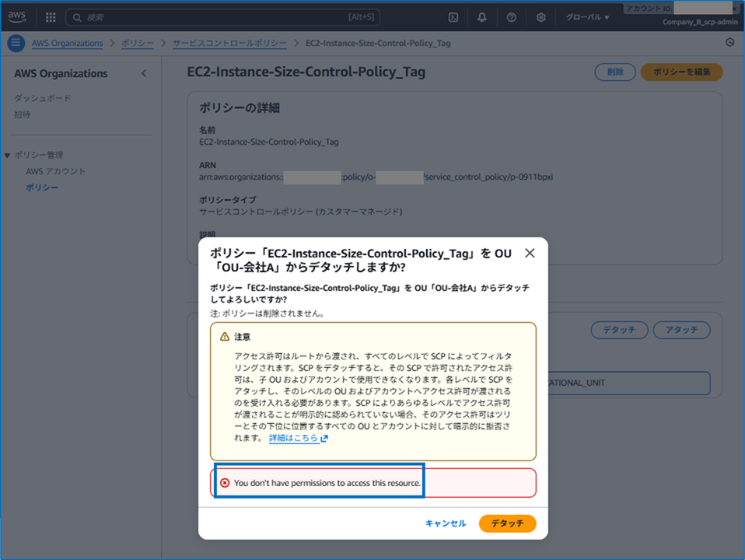Dismiss the dialog via キャンセル
Image resolution: width=745 pixels, height=560 pixels.
446,523
